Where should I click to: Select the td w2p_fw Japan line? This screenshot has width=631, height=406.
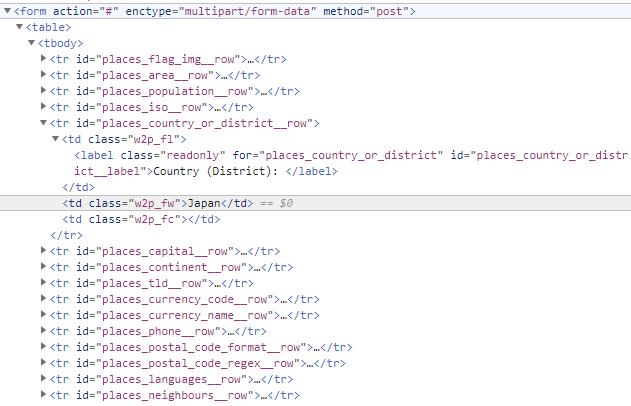pyautogui.click(x=158, y=203)
